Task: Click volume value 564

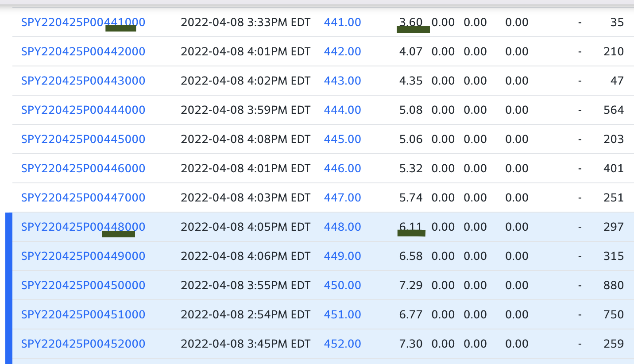Action: tap(614, 110)
